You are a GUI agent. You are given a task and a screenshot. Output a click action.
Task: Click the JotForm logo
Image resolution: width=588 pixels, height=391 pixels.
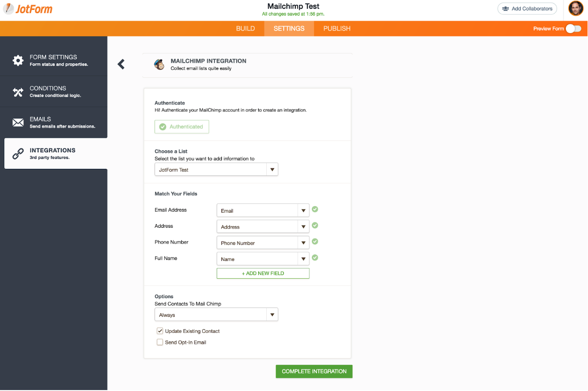coord(27,9)
